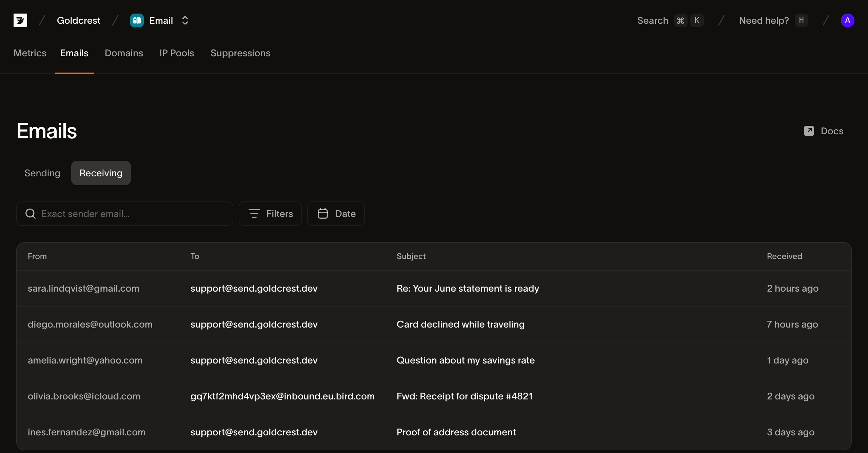
Task: Open the Suppressions tab
Action: coord(240,53)
